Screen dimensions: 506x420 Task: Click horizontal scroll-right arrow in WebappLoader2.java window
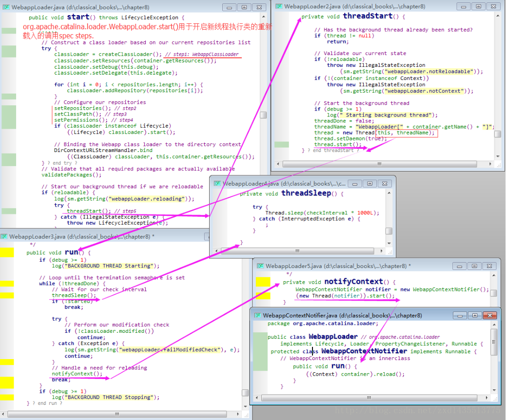point(490,164)
